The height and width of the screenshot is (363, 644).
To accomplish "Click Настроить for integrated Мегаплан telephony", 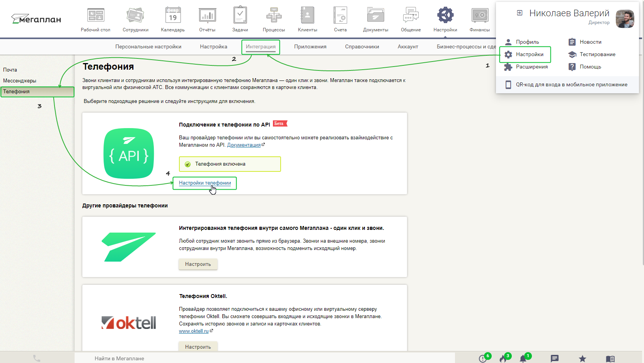I will point(198,264).
